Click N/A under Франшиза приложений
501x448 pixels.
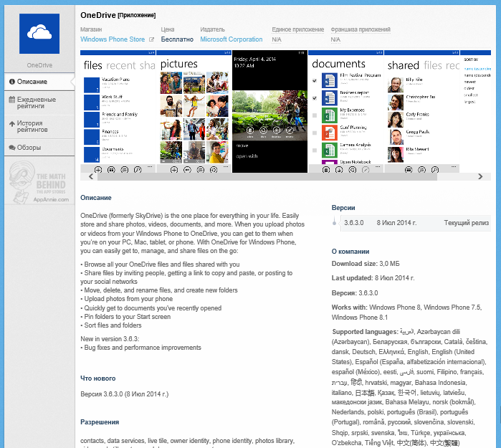pos(335,39)
